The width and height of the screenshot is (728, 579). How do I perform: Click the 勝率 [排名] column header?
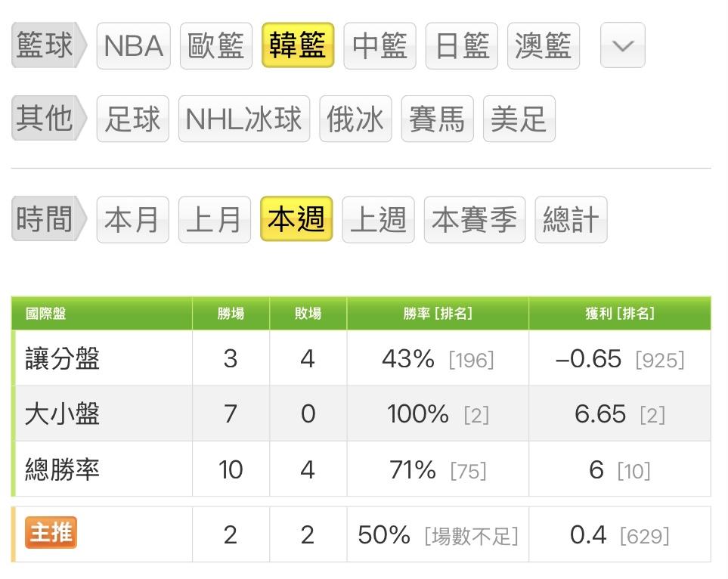coord(438,313)
